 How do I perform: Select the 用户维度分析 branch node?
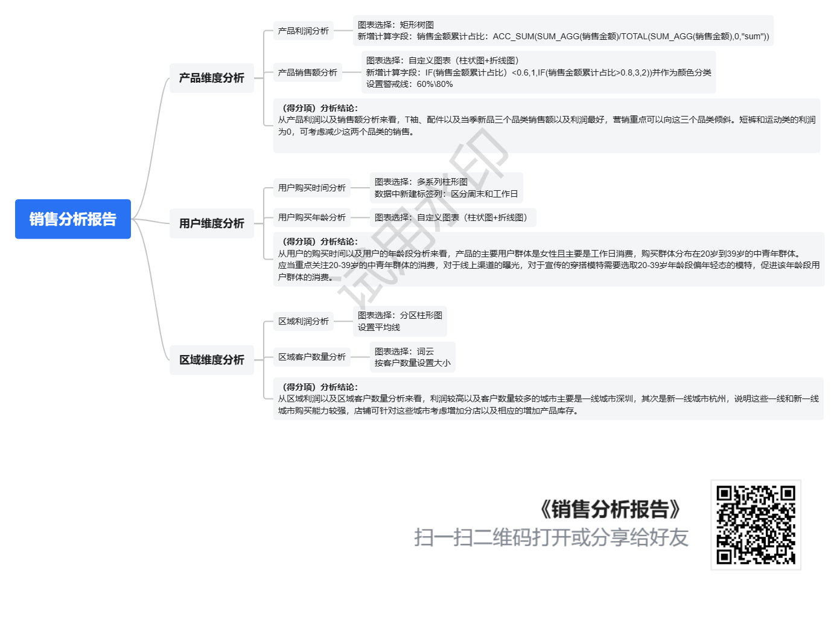coord(211,223)
